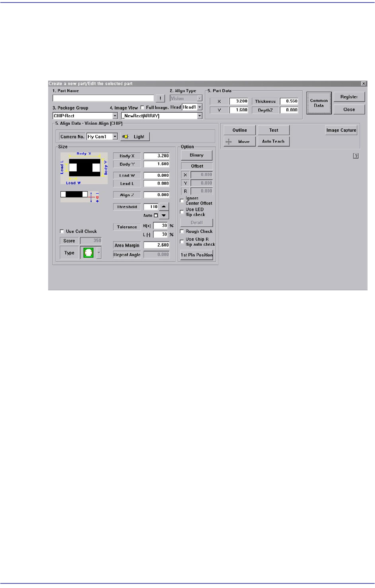
Task: Click the Offset button
Action: click(197, 166)
